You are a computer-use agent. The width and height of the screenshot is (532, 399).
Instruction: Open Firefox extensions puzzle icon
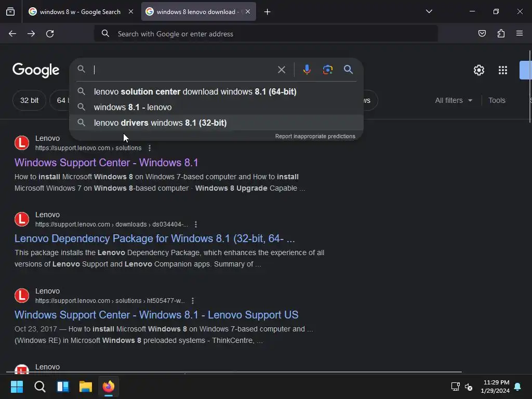tap(501, 33)
